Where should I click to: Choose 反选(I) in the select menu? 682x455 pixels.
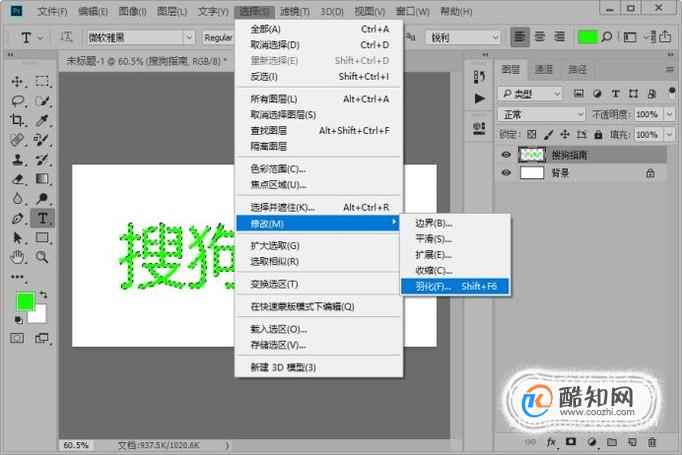tap(319, 77)
